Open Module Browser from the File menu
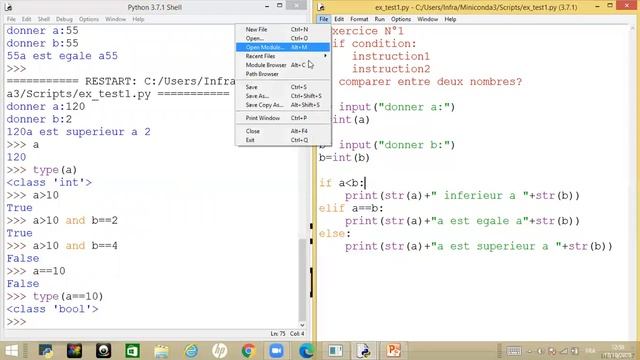 [x=282, y=65]
